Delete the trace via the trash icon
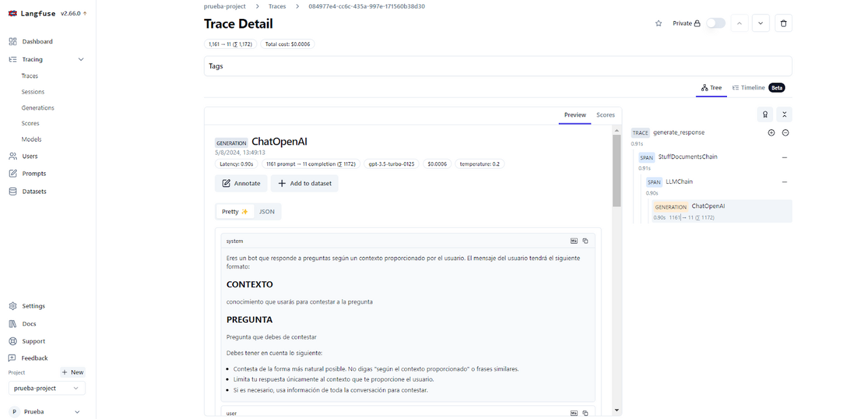Screen dimensions: 868x419 (x=783, y=23)
